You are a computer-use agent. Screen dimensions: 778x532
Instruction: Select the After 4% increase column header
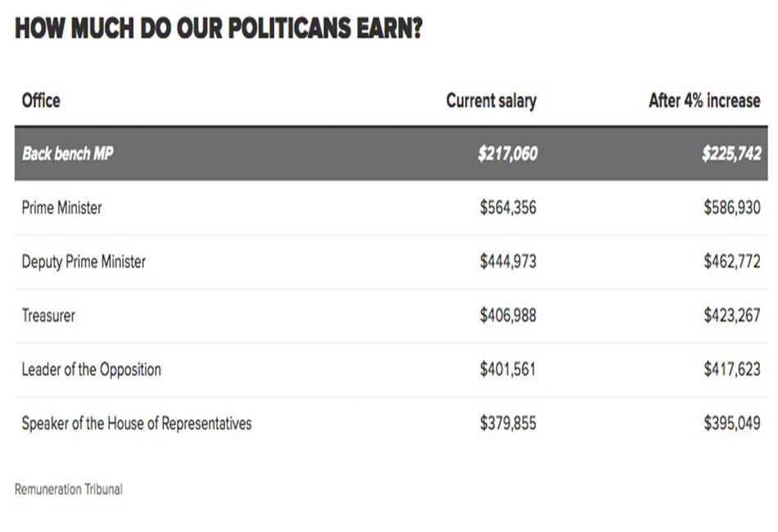704,101
